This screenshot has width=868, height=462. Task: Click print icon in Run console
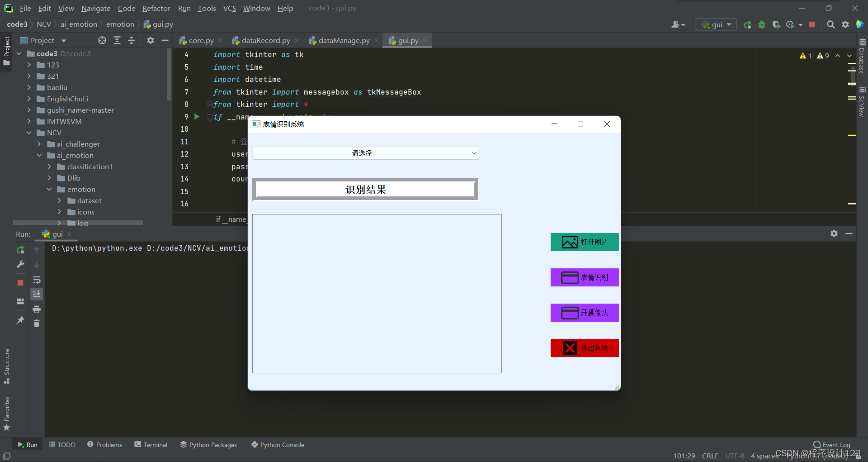click(37, 309)
